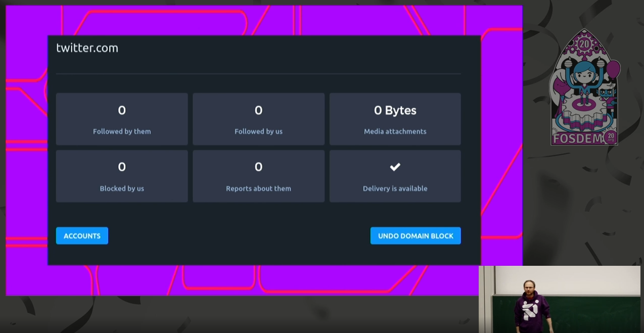Click the Reports about them label
The width and height of the screenshot is (644, 333).
[258, 188]
